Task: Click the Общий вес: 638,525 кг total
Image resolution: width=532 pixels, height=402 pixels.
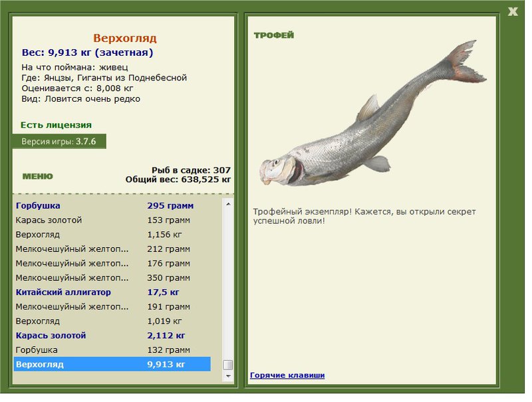Action: coord(178,179)
